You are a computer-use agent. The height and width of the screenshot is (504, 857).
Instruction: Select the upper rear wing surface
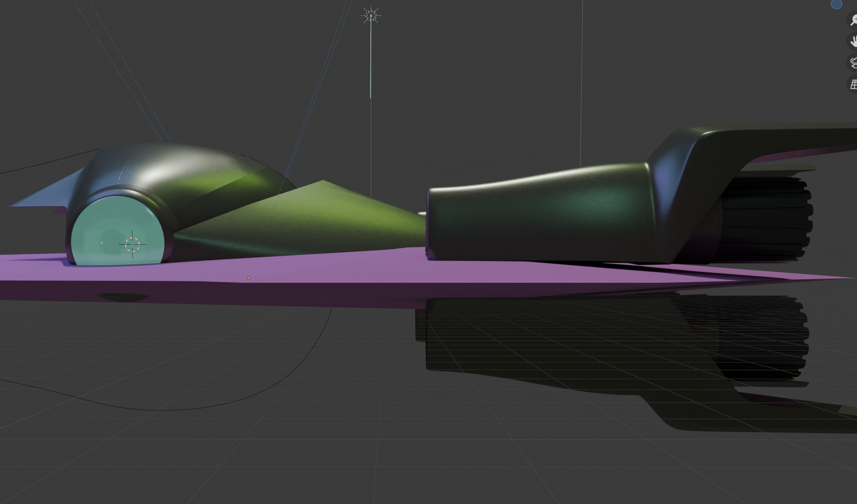[783, 136]
